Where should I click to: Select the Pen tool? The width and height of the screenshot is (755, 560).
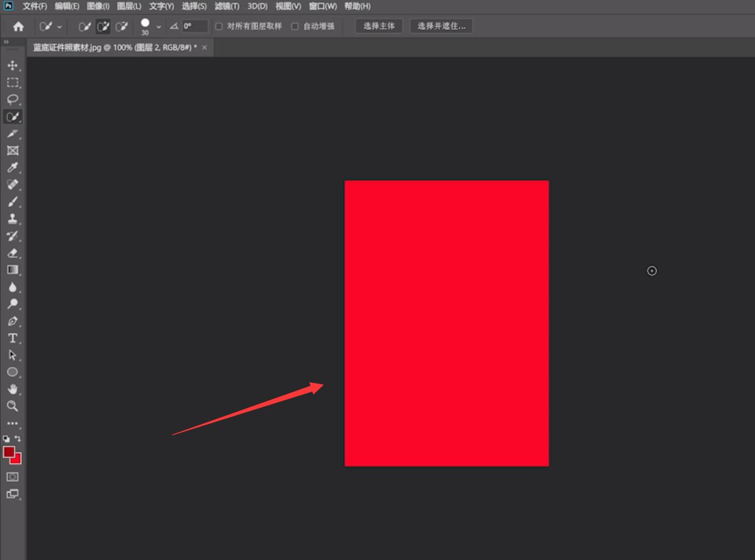[x=12, y=321]
